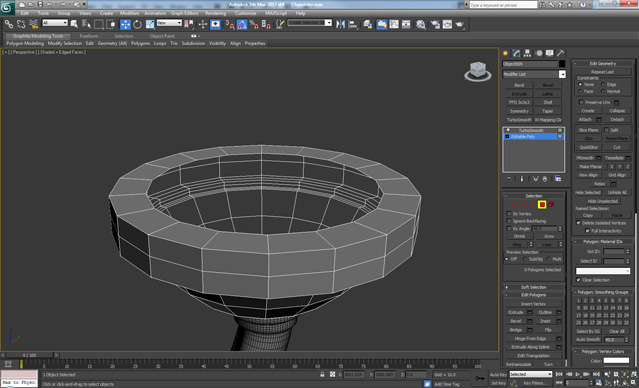
Task: Open the Polygon Modeling ribbon panel
Action: coord(25,43)
